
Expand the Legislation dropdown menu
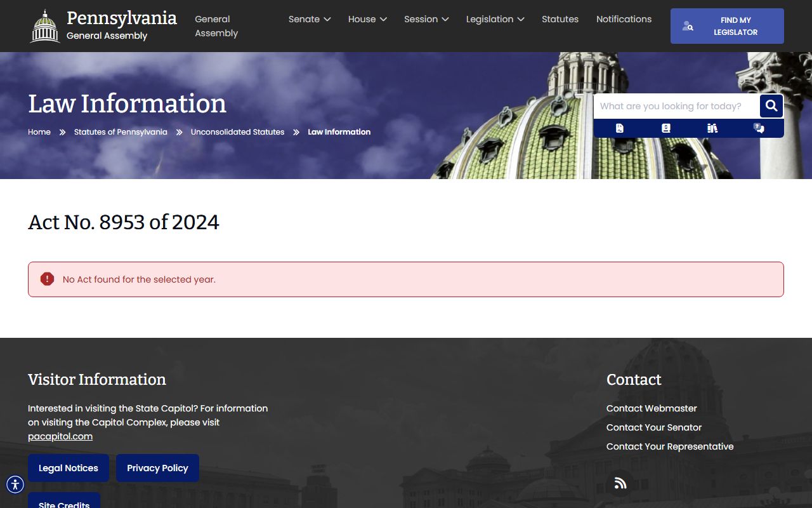[x=495, y=19]
